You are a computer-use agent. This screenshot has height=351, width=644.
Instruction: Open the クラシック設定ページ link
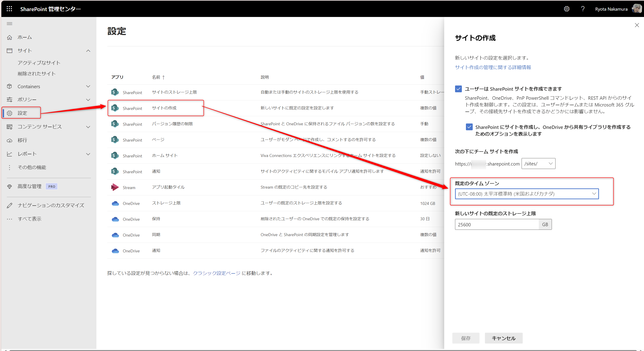216,273
